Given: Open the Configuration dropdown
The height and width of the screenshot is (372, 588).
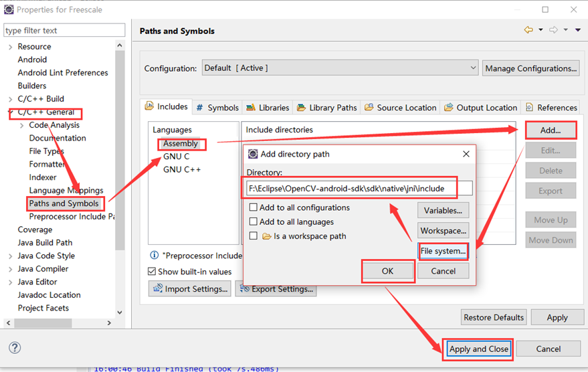Looking at the screenshot, I should pos(340,68).
